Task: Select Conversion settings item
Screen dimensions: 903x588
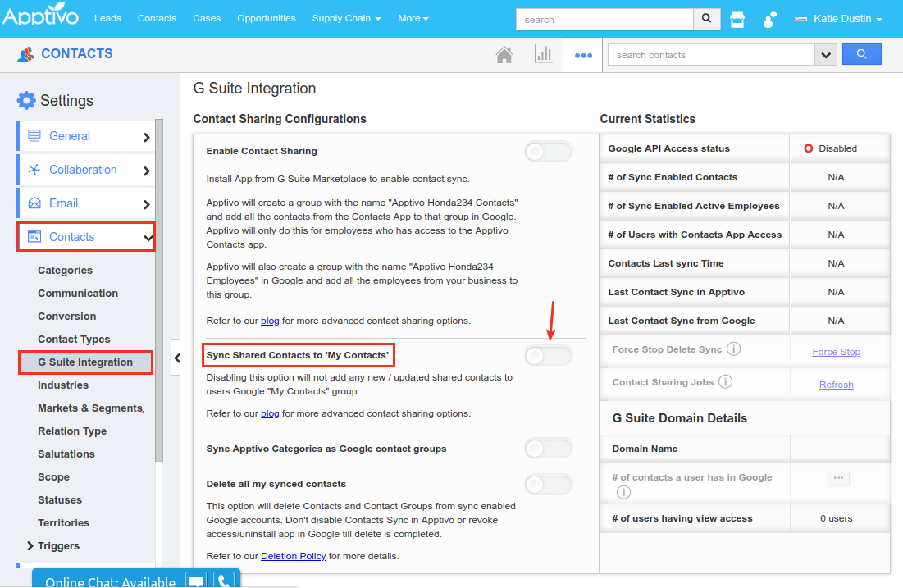Action: click(x=66, y=317)
